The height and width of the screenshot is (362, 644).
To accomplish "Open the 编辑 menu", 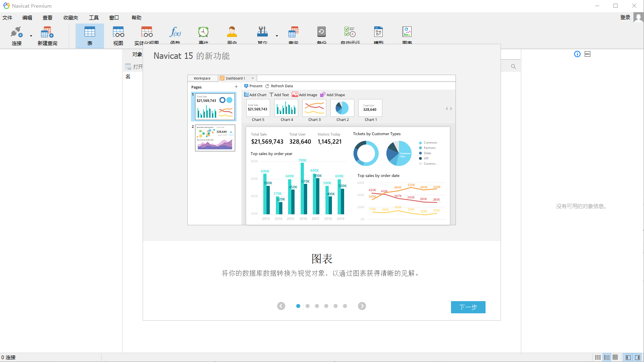I will point(27,18).
